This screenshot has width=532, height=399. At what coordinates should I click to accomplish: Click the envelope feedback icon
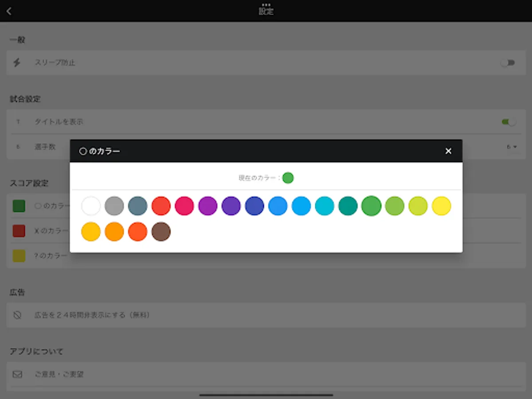pyautogui.click(x=17, y=374)
